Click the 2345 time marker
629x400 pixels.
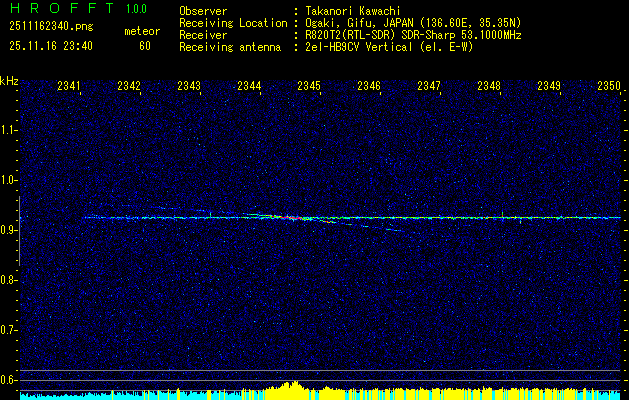(x=309, y=87)
